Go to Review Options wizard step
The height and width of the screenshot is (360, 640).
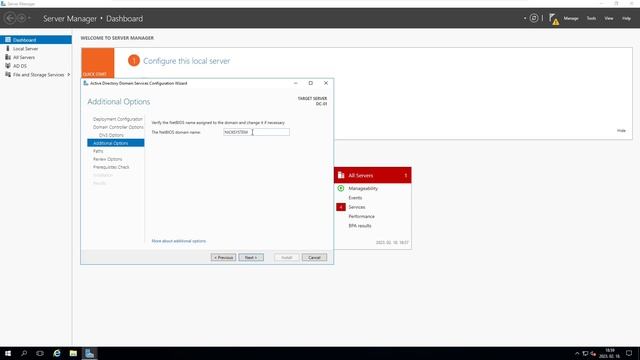coord(107,159)
